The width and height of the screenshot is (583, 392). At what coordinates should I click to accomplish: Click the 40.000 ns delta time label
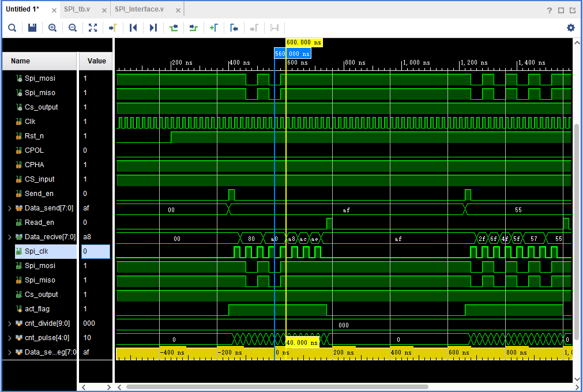302,342
